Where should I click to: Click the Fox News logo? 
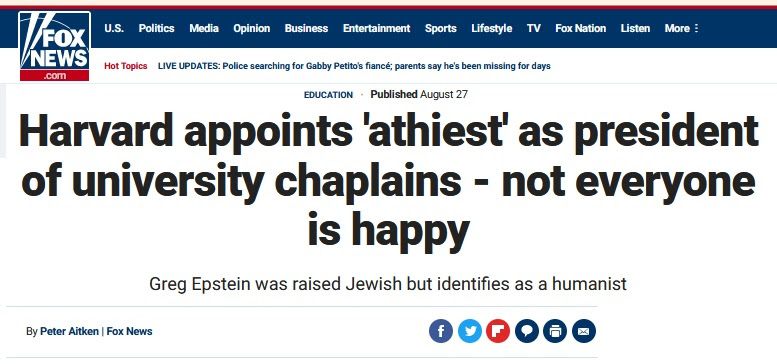(55, 46)
